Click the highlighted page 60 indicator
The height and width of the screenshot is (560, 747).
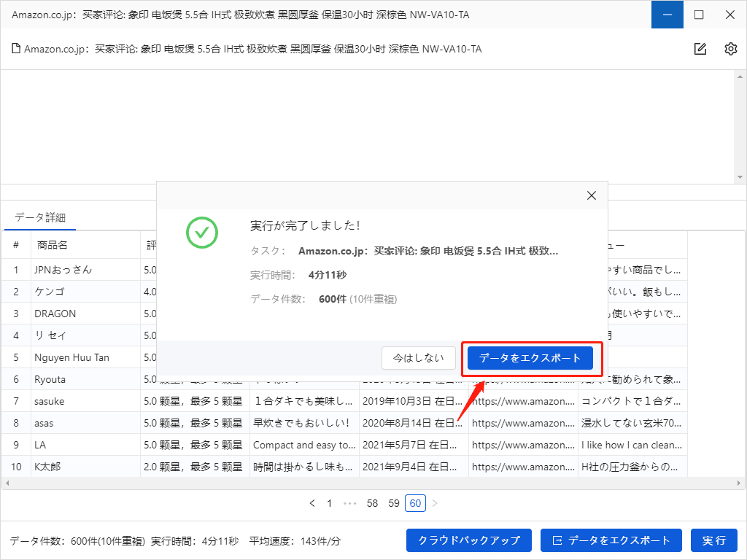pos(414,503)
